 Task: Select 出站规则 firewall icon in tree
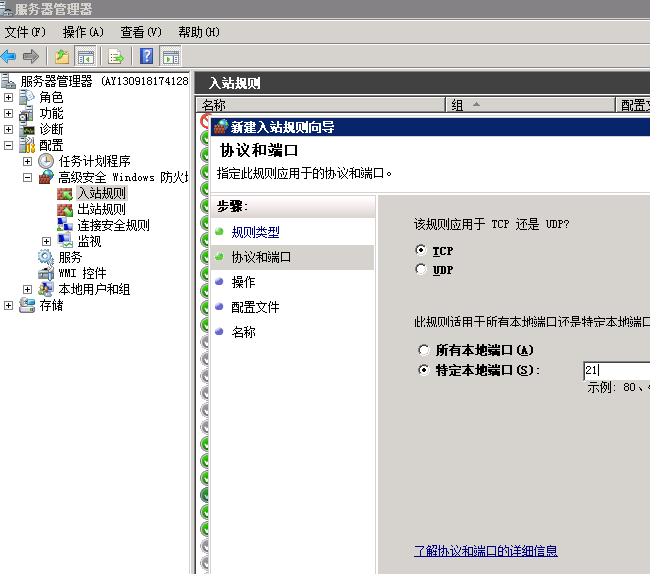[65, 210]
